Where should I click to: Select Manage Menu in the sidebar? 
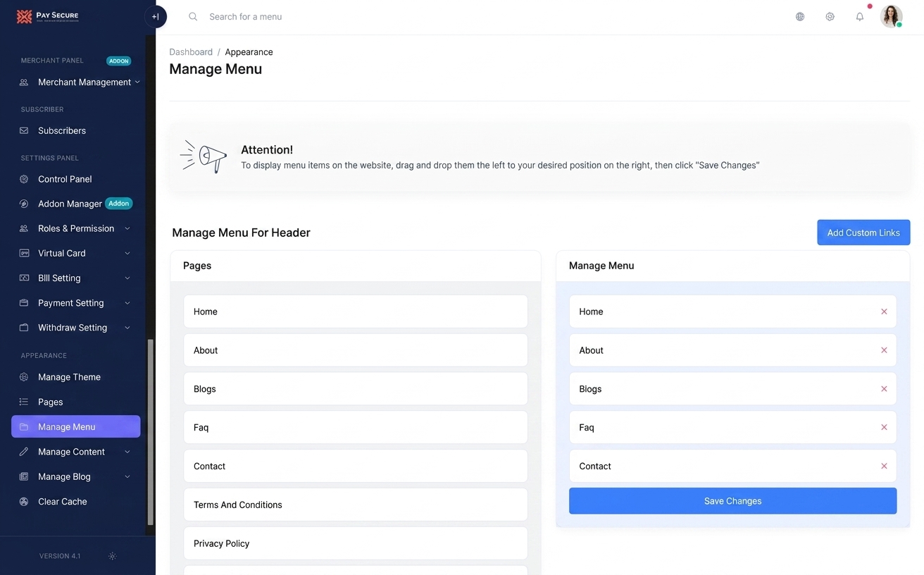76,426
